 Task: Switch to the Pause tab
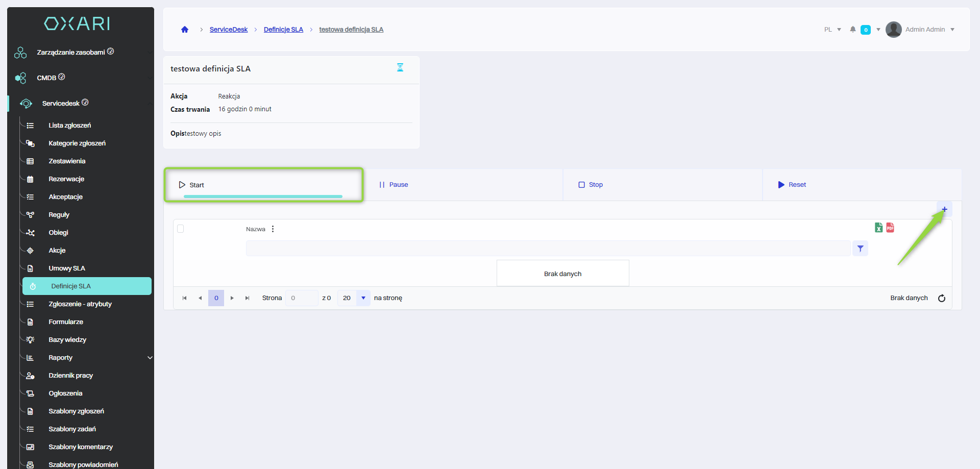[x=394, y=185]
